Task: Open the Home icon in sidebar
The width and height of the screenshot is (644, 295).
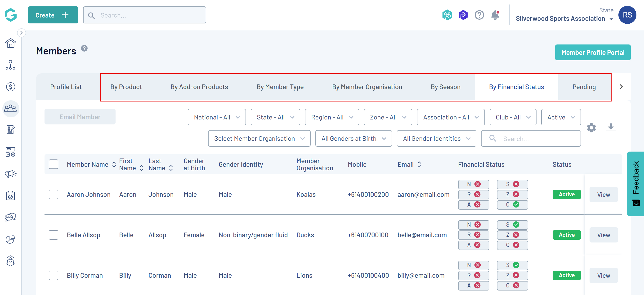Action: click(10, 43)
